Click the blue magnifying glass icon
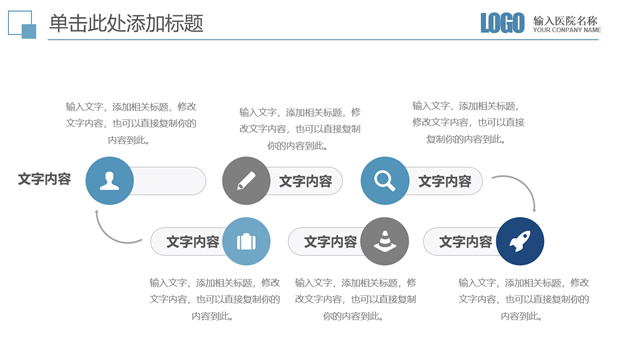The height and width of the screenshot is (361, 635). (x=385, y=181)
